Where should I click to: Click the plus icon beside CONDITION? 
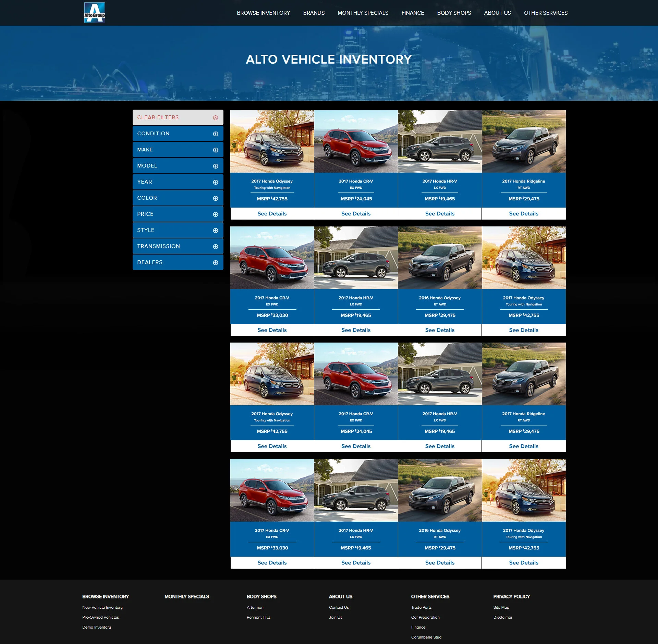(216, 134)
